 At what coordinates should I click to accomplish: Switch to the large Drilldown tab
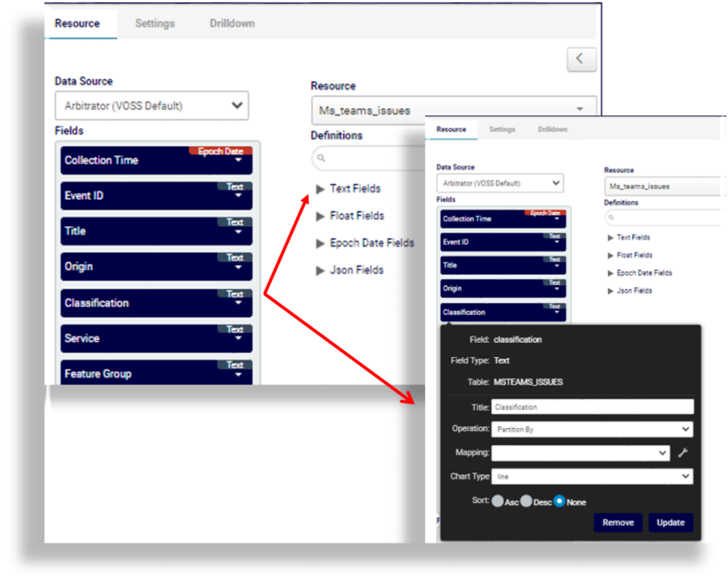pyautogui.click(x=232, y=24)
